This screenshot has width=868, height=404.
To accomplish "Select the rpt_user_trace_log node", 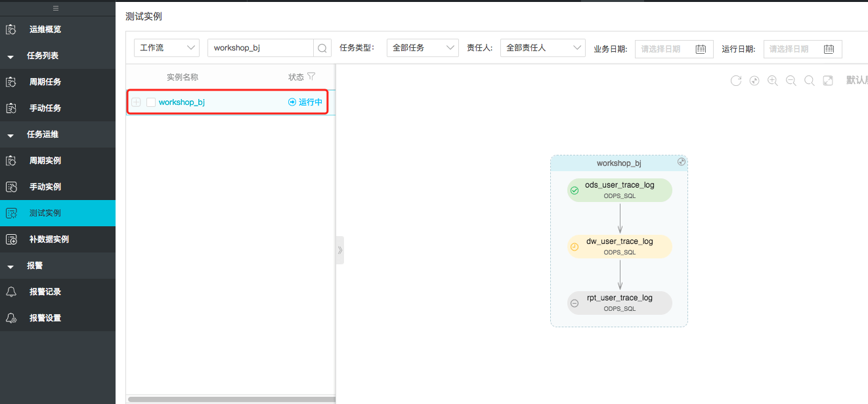I will [620, 303].
